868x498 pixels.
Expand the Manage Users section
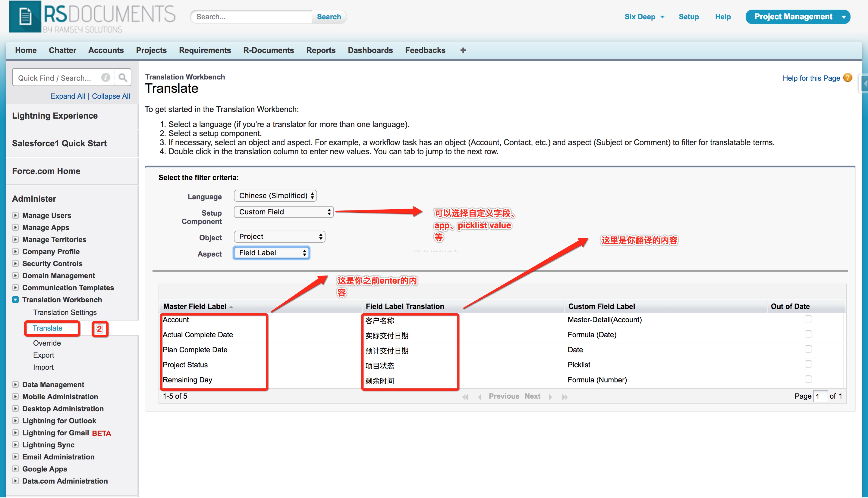pyautogui.click(x=15, y=215)
